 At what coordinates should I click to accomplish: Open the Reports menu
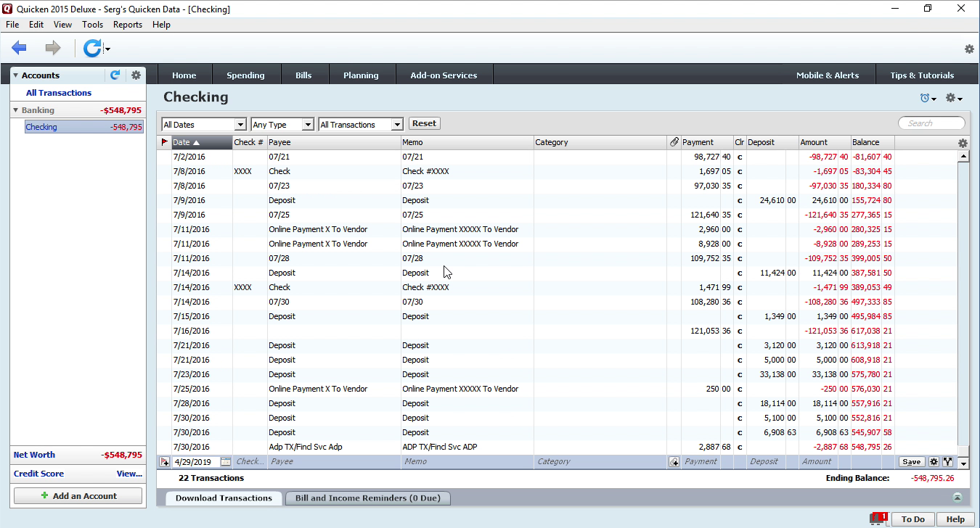pos(128,25)
